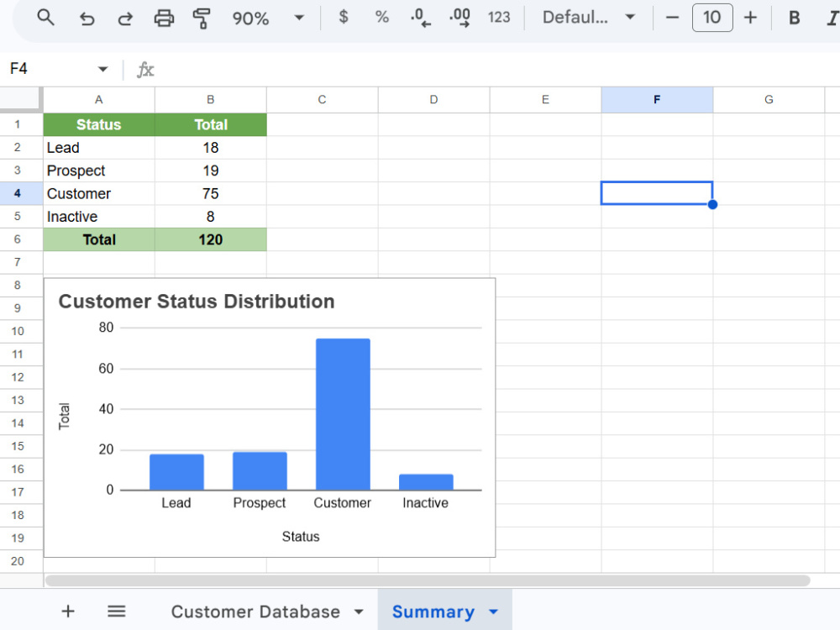840x630 pixels.
Task: Click the fill handle on cell F4
Action: (x=712, y=204)
